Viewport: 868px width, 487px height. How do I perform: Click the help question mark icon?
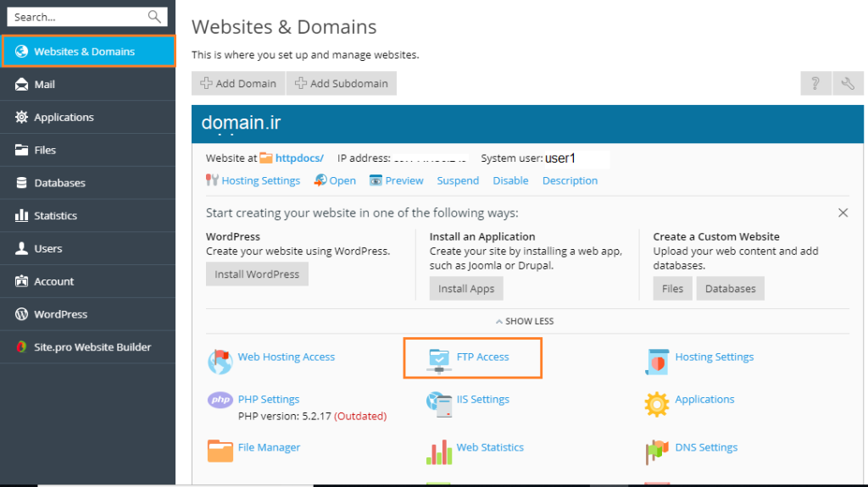coord(815,83)
